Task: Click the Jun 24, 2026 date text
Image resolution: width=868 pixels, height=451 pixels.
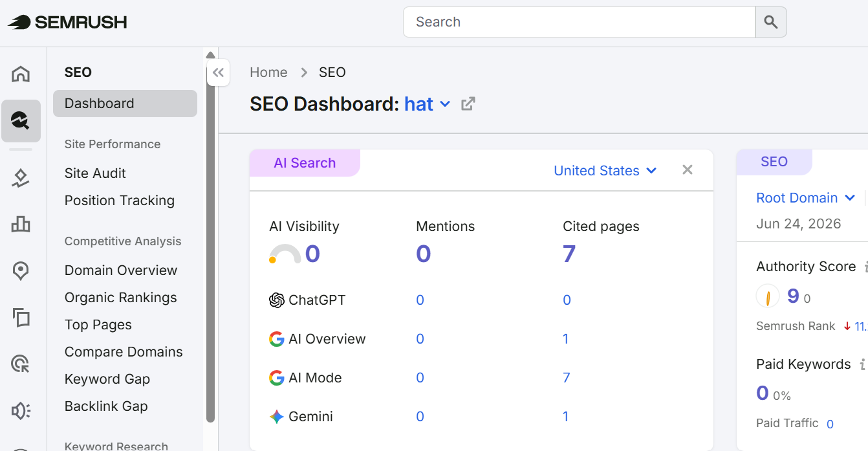Action: point(799,224)
